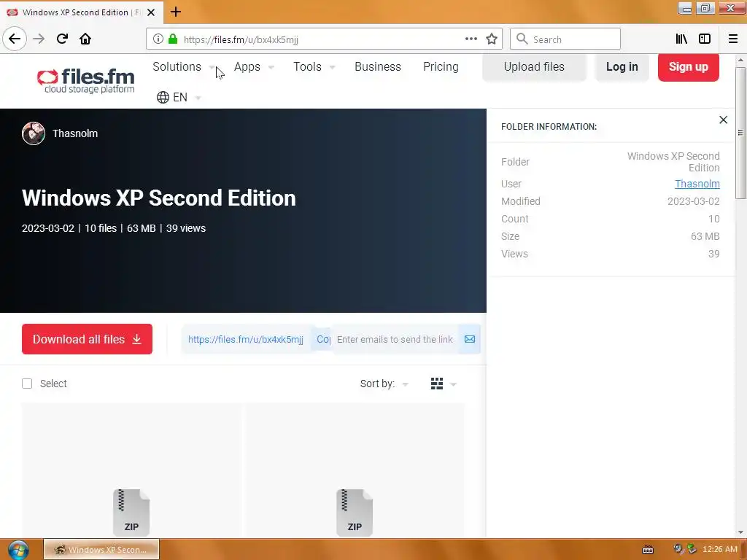Open the Windows Start orb

[x=18, y=550]
